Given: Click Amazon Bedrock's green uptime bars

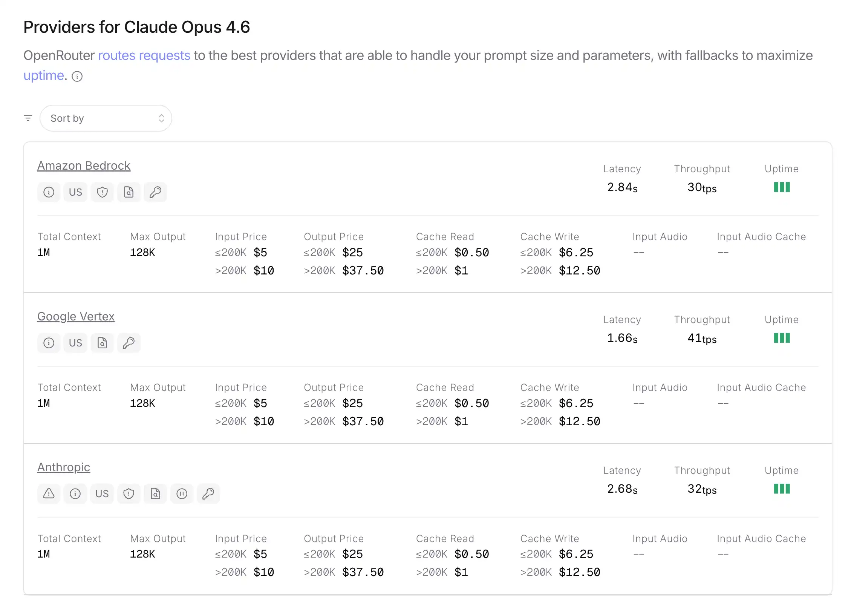Looking at the screenshot, I should (x=782, y=187).
